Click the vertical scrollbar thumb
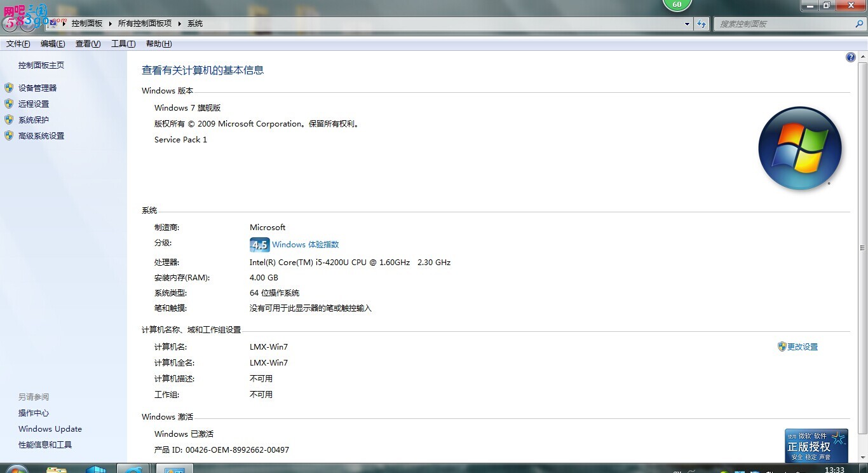This screenshot has height=473, width=868. [x=863, y=248]
